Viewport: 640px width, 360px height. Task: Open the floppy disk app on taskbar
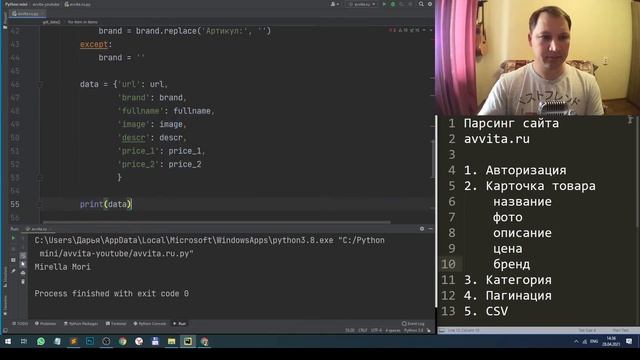click(155, 341)
